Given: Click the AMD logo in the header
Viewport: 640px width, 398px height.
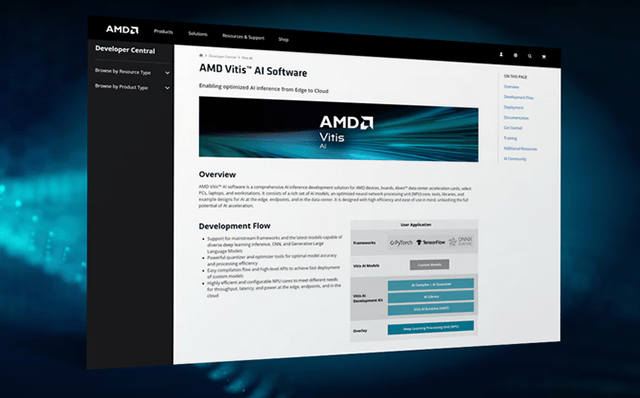Looking at the screenshot, I should pyautogui.click(x=122, y=30).
